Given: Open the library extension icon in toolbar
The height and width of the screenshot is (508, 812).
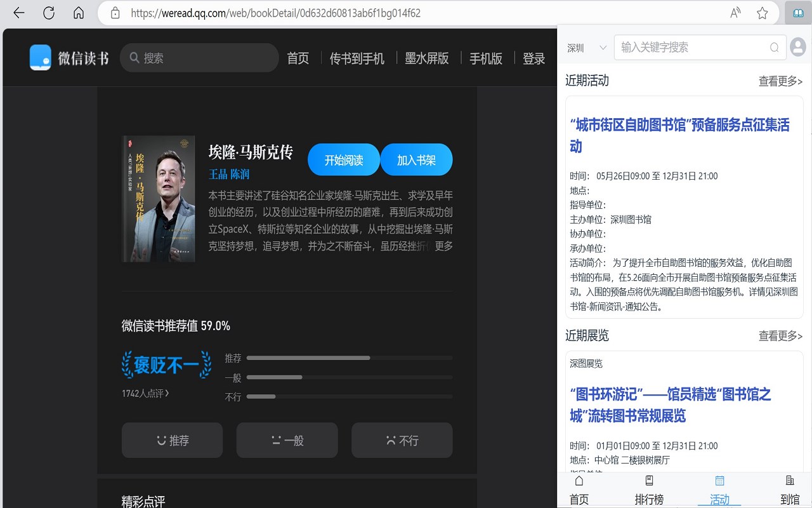Looking at the screenshot, I should 798,13.
